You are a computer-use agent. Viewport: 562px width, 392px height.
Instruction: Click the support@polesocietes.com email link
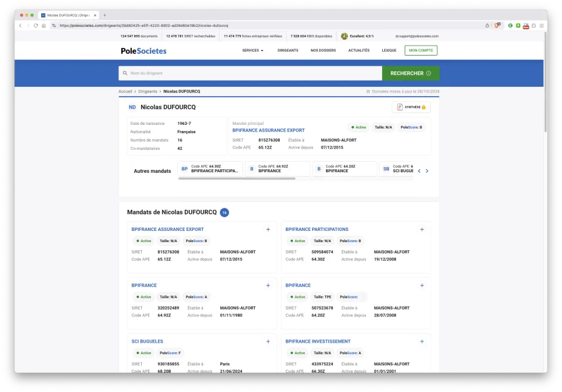(x=417, y=36)
